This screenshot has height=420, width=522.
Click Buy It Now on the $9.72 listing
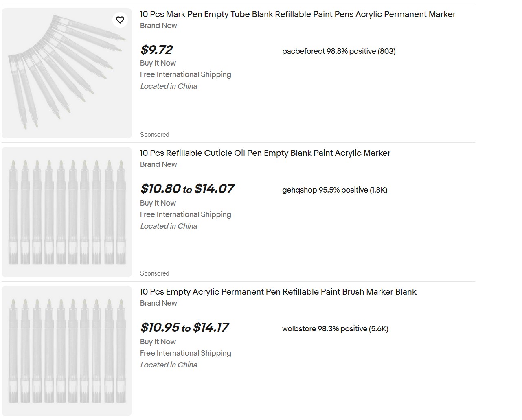click(158, 63)
